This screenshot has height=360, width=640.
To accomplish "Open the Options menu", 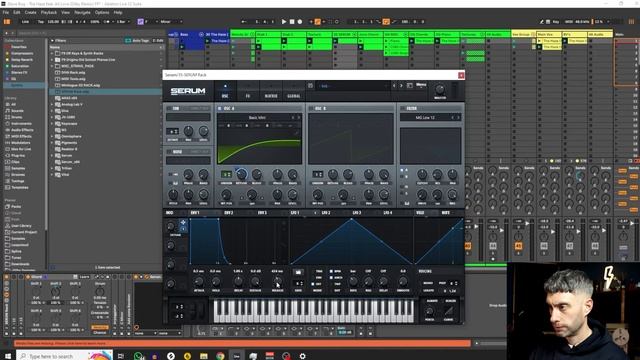I will click(102, 13).
